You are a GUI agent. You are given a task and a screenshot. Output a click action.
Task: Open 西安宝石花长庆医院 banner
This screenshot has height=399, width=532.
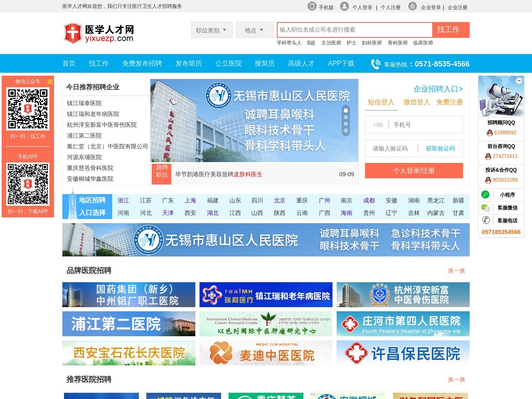tap(129, 353)
